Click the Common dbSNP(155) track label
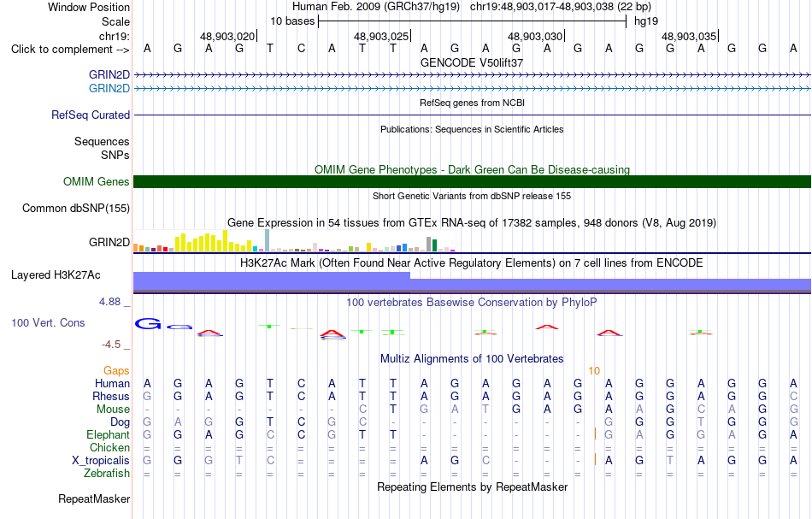 [x=76, y=209]
